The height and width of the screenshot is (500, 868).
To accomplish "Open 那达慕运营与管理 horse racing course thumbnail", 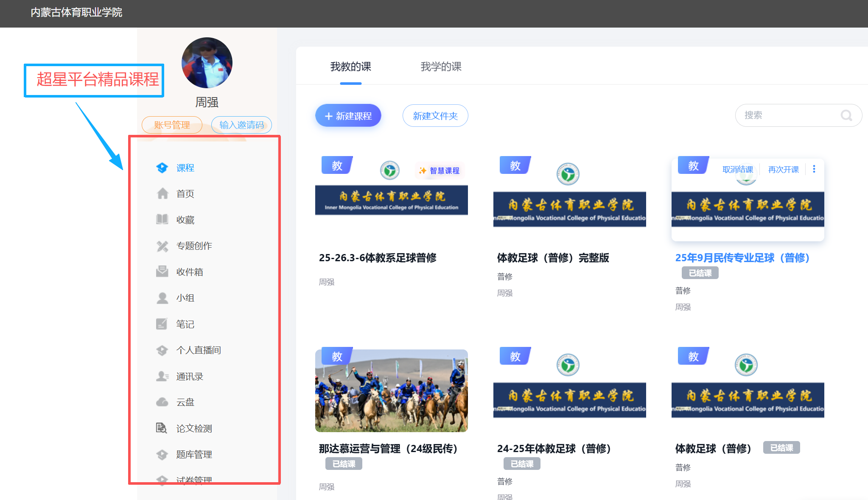I will tap(391, 391).
